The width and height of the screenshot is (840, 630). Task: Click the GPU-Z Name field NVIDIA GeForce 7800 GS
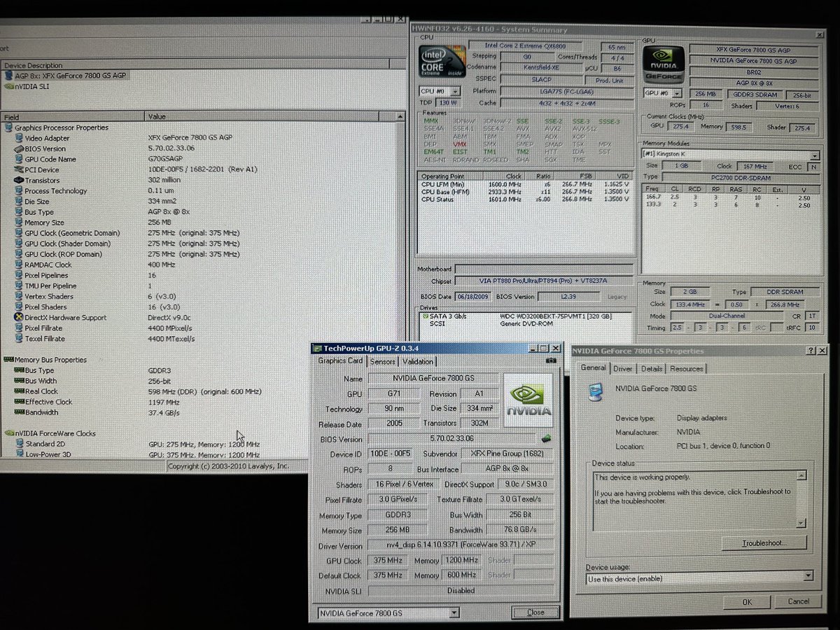[x=433, y=379]
